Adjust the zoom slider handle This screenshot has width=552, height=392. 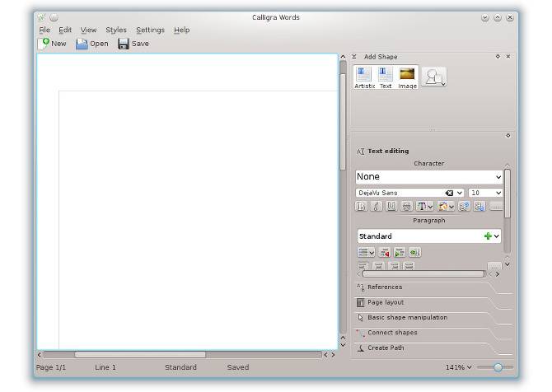tap(498, 367)
